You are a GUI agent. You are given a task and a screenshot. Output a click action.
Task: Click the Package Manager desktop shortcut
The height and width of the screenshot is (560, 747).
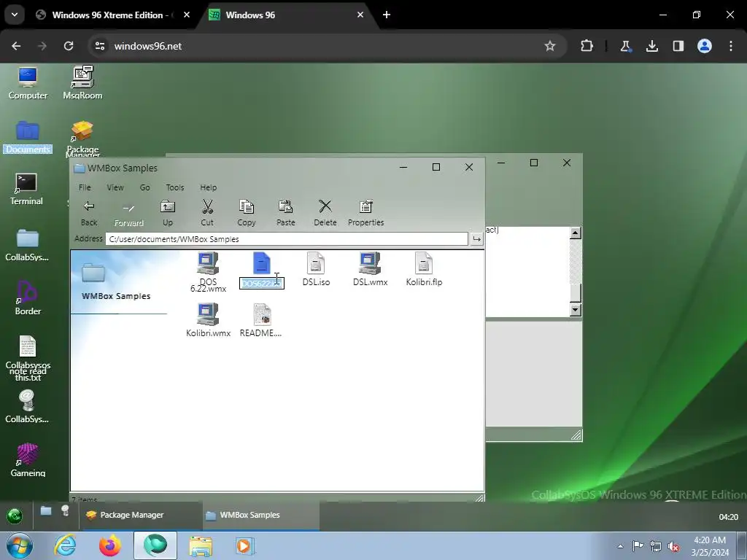pyautogui.click(x=82, y=138)
